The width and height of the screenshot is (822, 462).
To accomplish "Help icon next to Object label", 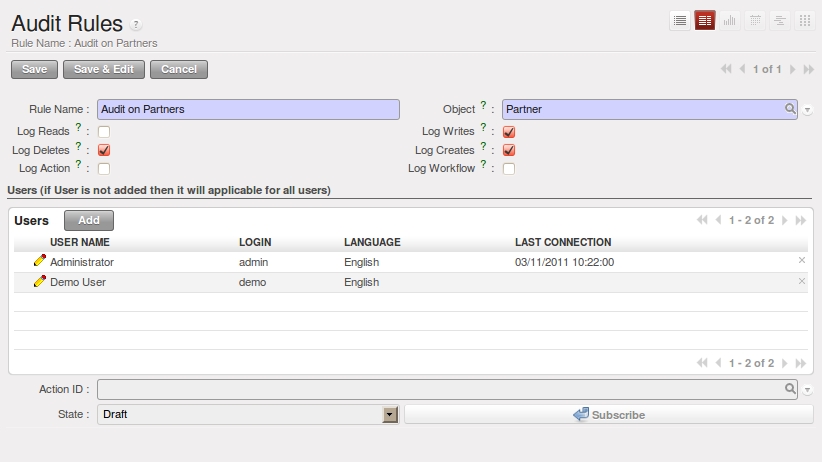I will click(483, 105).
